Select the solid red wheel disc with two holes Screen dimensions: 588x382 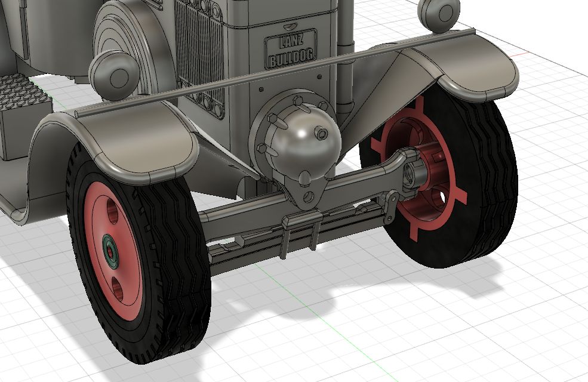coord(113,251)
